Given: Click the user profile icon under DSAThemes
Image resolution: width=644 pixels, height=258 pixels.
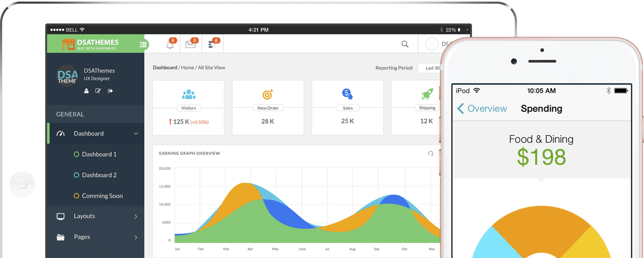Looking at the screenshot, I should pyautogui.click(x=87, y=91).
